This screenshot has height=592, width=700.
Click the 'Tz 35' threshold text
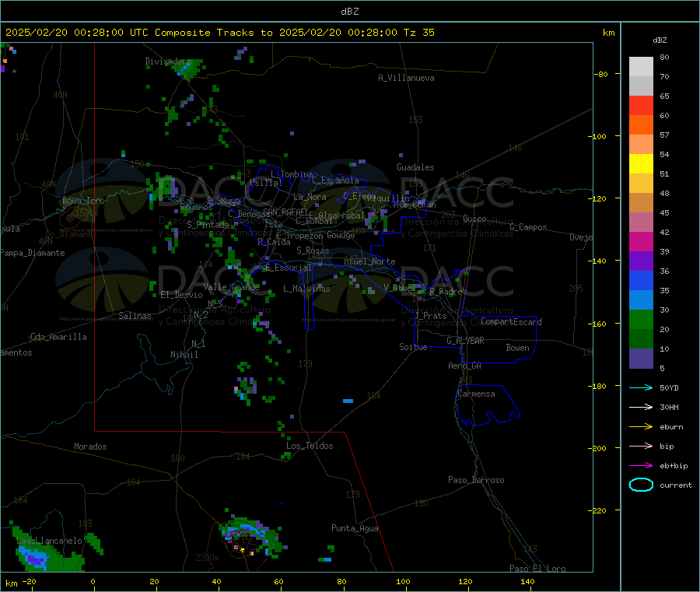coord(418,33)
